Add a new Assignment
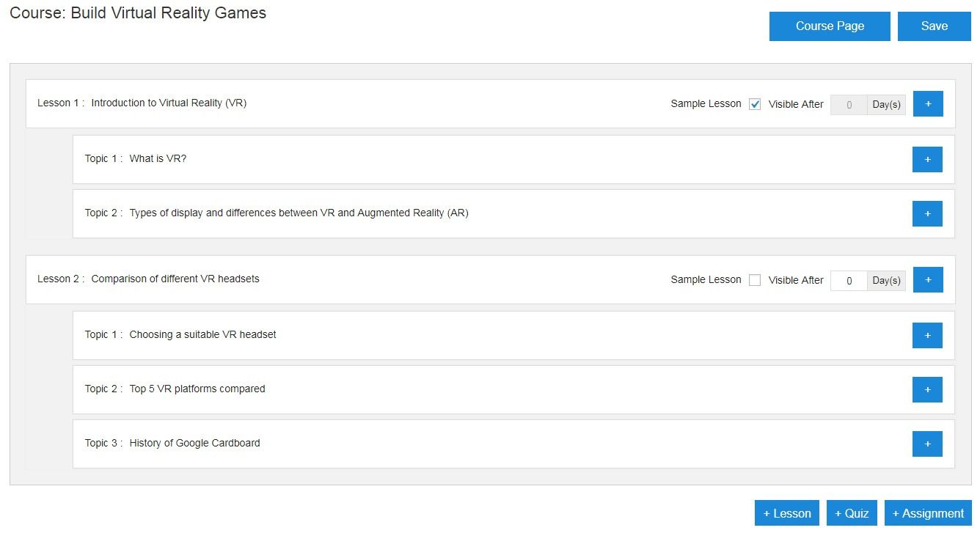Screen dimensions: 980x544 928,513
